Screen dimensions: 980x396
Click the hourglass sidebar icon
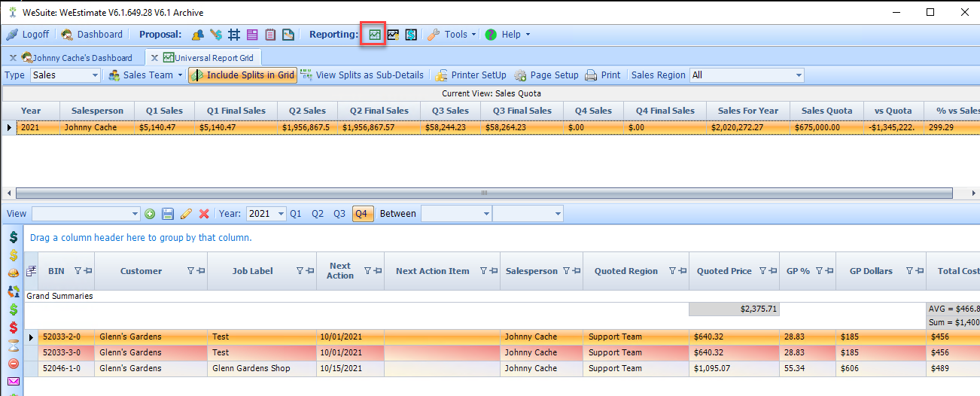click(x=14, y=346)
